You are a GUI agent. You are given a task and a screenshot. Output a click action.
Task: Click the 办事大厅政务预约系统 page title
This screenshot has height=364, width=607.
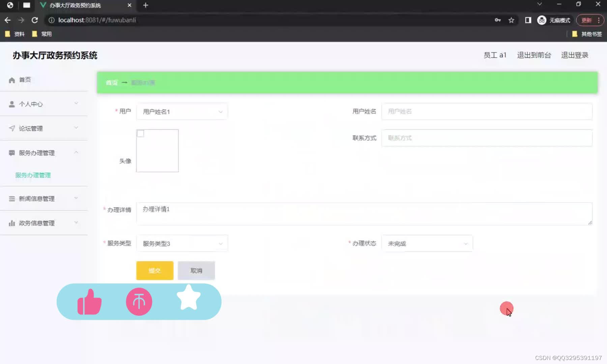click(55, 55)
